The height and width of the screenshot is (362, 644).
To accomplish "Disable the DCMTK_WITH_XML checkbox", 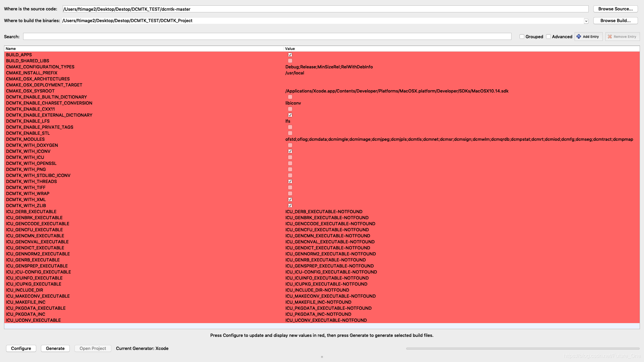I will [290, 199].
